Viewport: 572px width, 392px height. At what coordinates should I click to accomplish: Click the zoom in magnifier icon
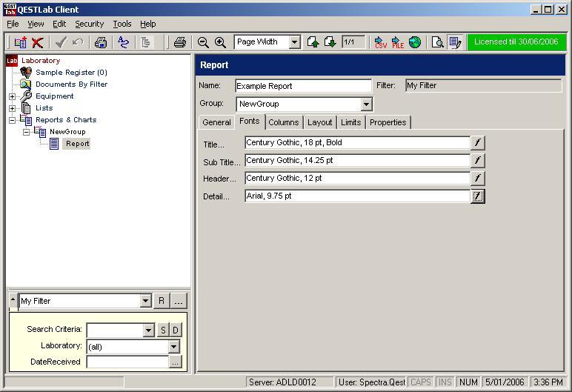pos(220,43)
